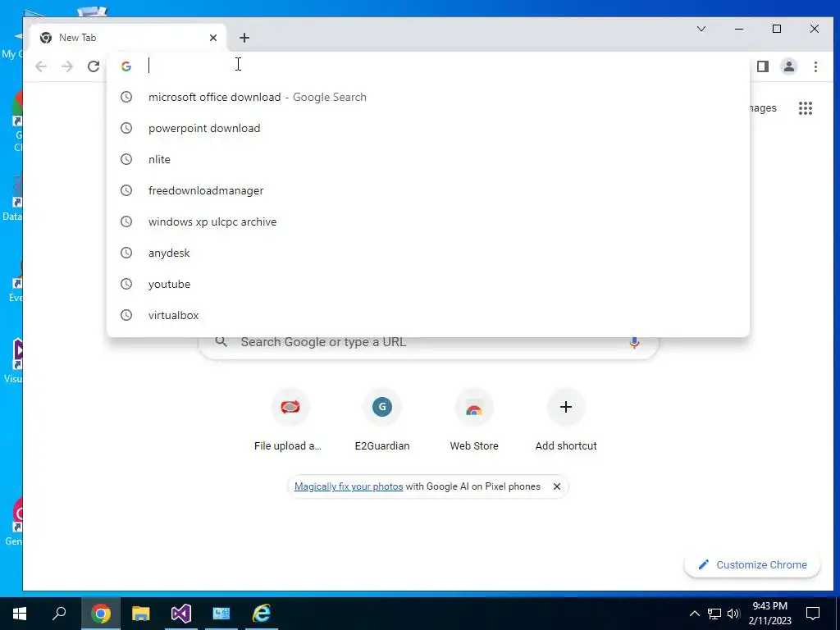The height and width of the screenshot is (630, 840).
Task: Select suggestion 'nlite'
Action: coord(428,159)
